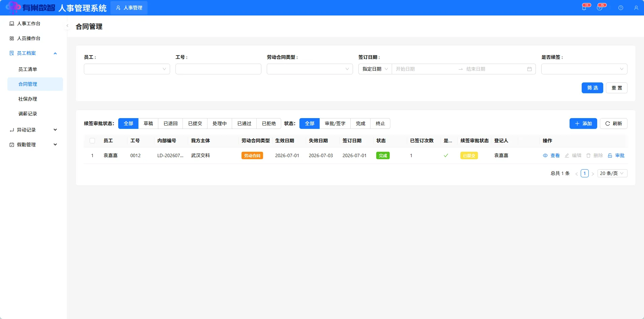Go to previous page arrow

tap(577, 174)
